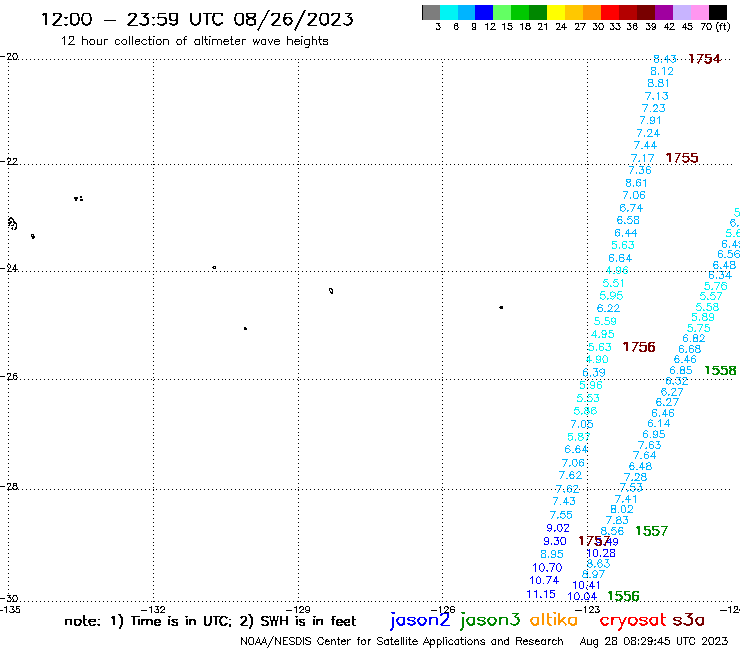Select the dark blue 12 ft legend swatch
Image resolution: width=740 pixels, height=650 pixels.
click(x=484, y=12)
